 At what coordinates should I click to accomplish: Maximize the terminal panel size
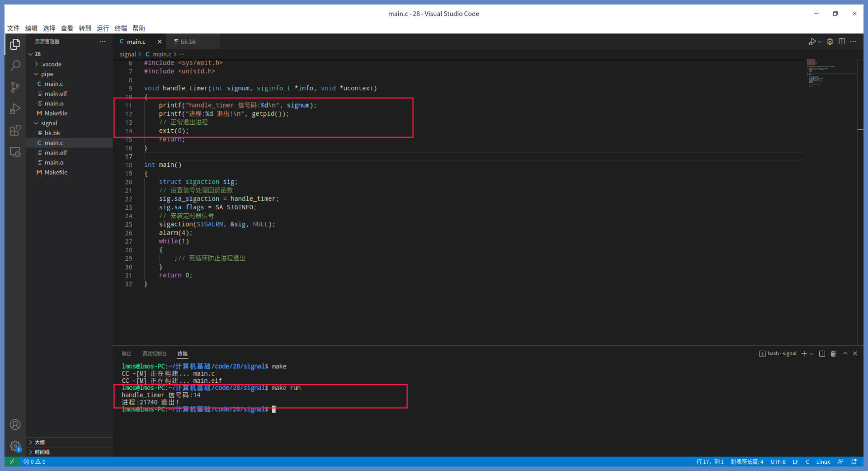coord(844,353)
